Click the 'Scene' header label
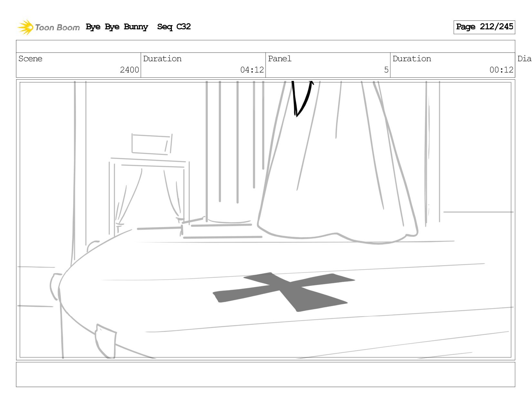Viewport: 532px width, 411px height. coord(30,59)
